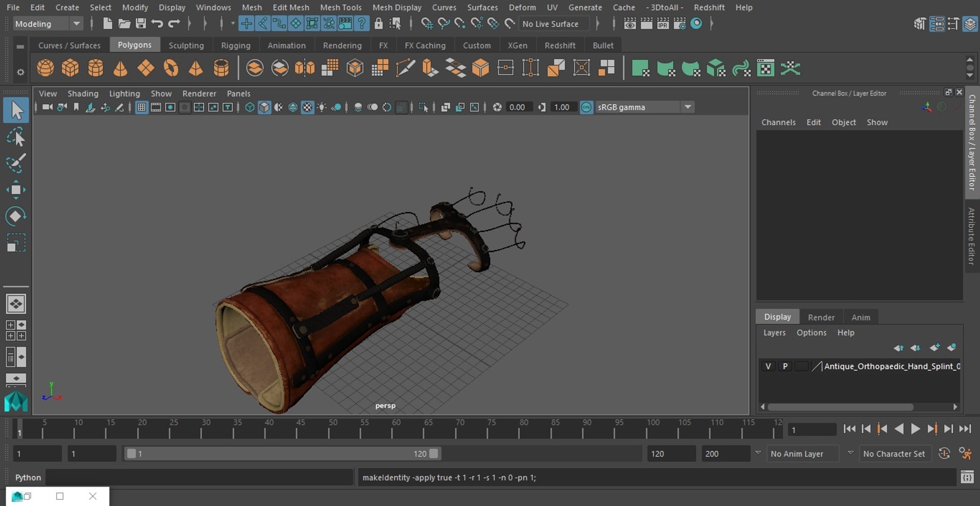Create a polygon sphere from the shelf
Viewport: 980px width, 506px height.
tap(45, 68)
